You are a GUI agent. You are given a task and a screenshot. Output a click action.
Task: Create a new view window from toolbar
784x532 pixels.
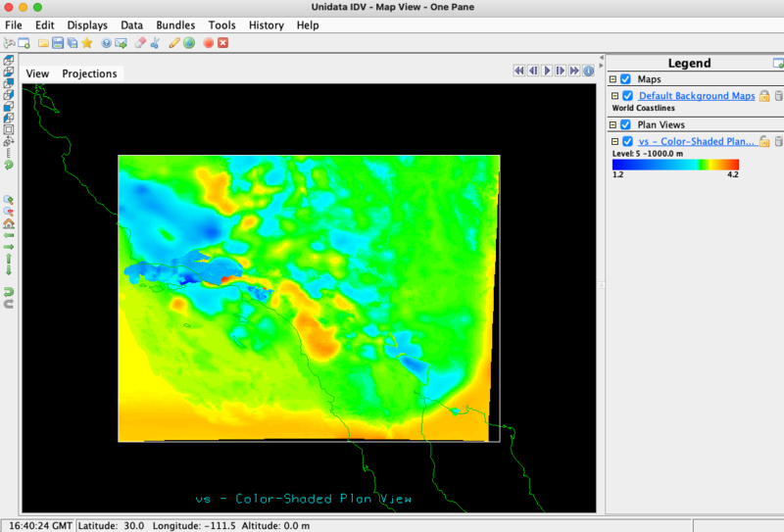[x=24, y=43]
